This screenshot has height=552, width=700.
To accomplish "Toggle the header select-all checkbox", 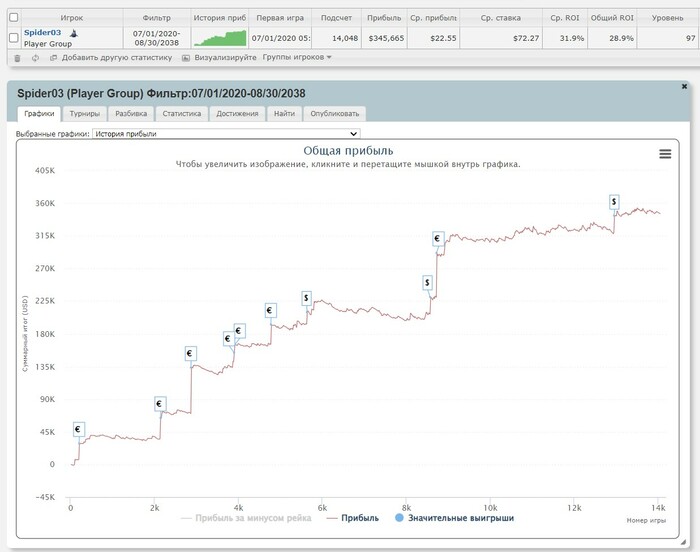I will pyautogui.click(x=14, y=17).
